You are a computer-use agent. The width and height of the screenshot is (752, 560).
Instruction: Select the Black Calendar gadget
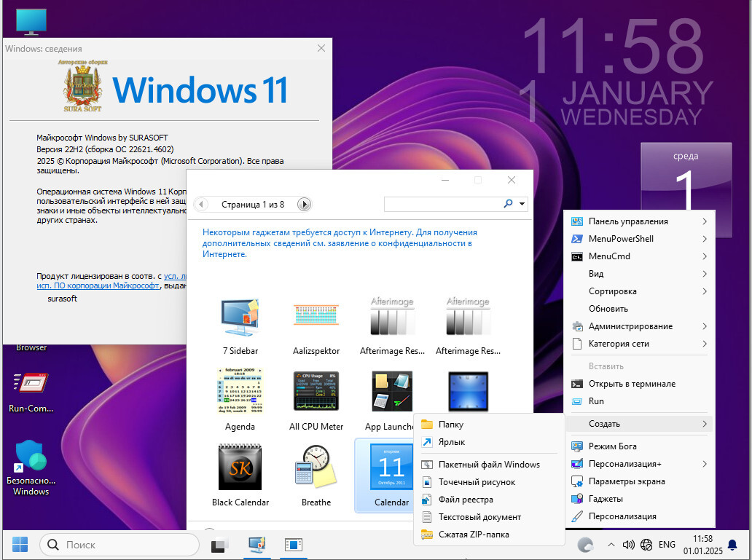[240, 467]
